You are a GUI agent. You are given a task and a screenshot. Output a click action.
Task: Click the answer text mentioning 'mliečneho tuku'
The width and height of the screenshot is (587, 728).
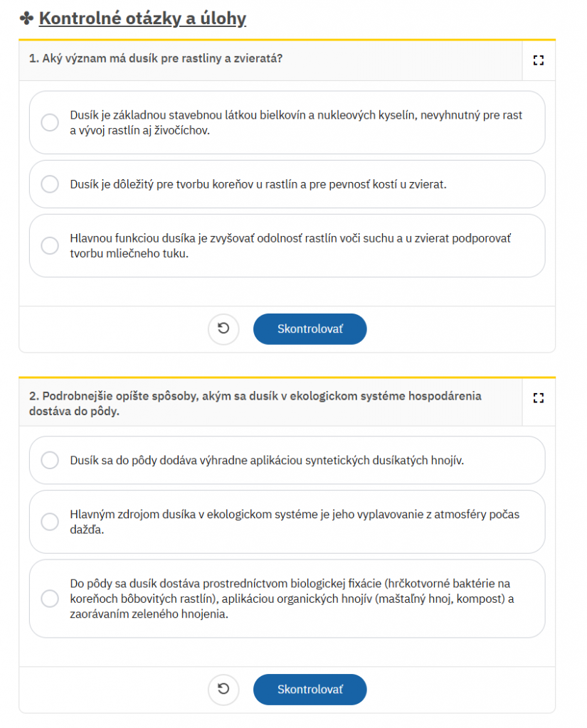290,246
